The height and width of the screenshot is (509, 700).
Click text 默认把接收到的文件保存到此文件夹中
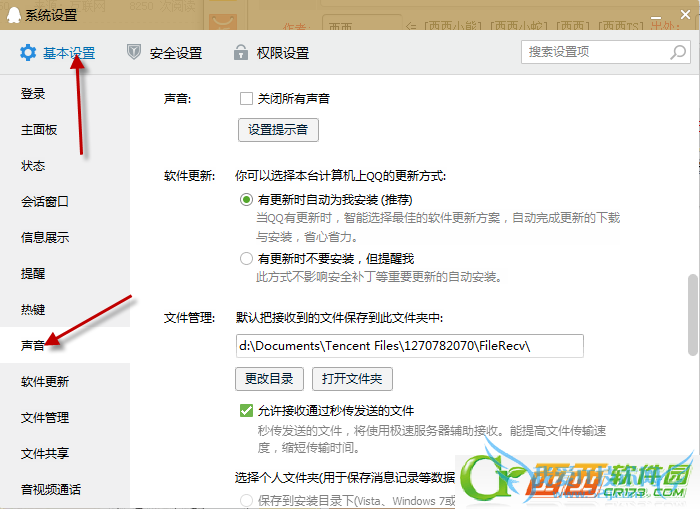339,318
